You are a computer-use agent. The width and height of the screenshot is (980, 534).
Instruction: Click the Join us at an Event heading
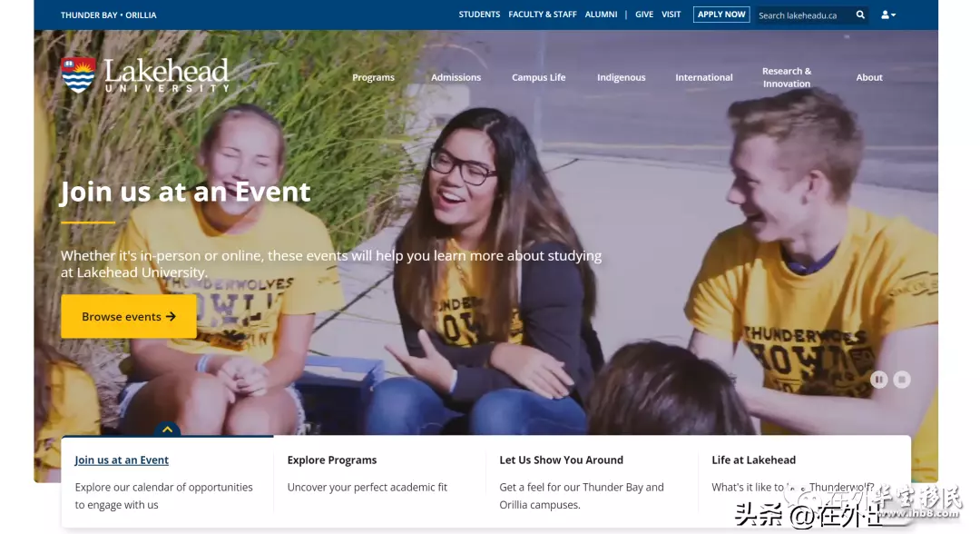pyautogui.click(x=184, y=192)
